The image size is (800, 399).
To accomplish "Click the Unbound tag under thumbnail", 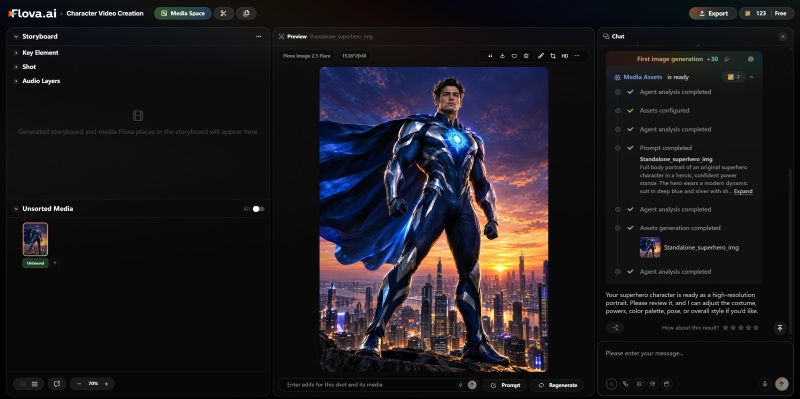I will [x=35, y=263].
